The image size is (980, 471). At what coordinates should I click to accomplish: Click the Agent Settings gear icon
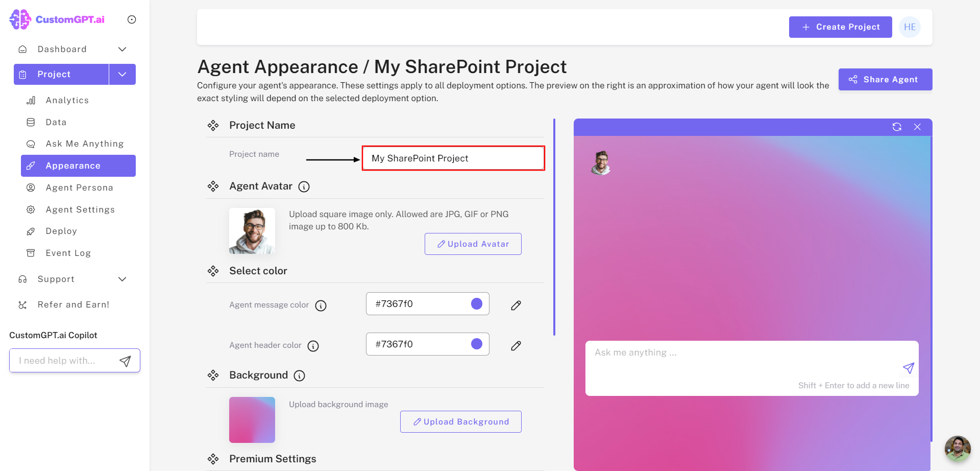31,209
